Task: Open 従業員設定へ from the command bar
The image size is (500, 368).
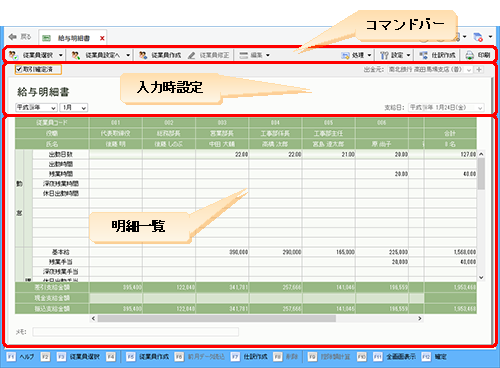Action: coord(100,55)
